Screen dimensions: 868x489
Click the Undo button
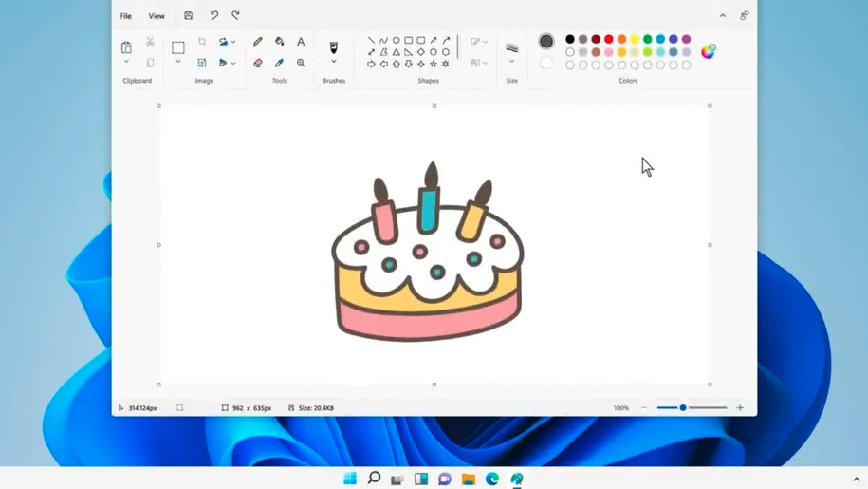pos(214,15)
